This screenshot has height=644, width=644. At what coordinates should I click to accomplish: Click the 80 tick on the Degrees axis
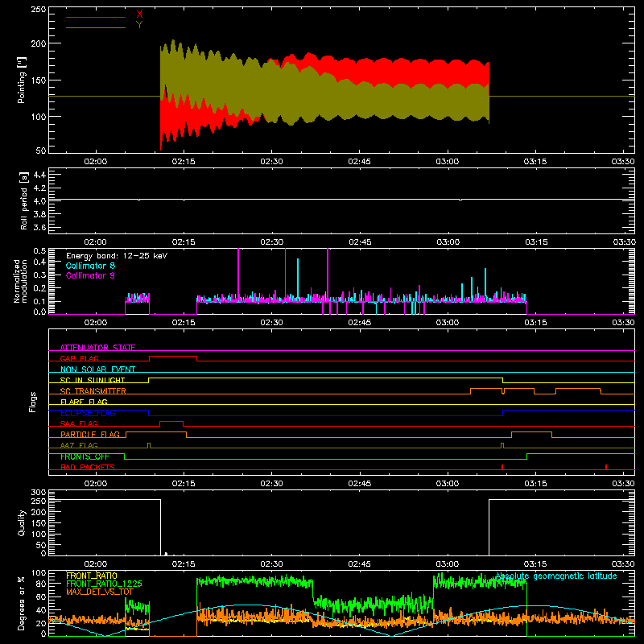coord(41,584)
